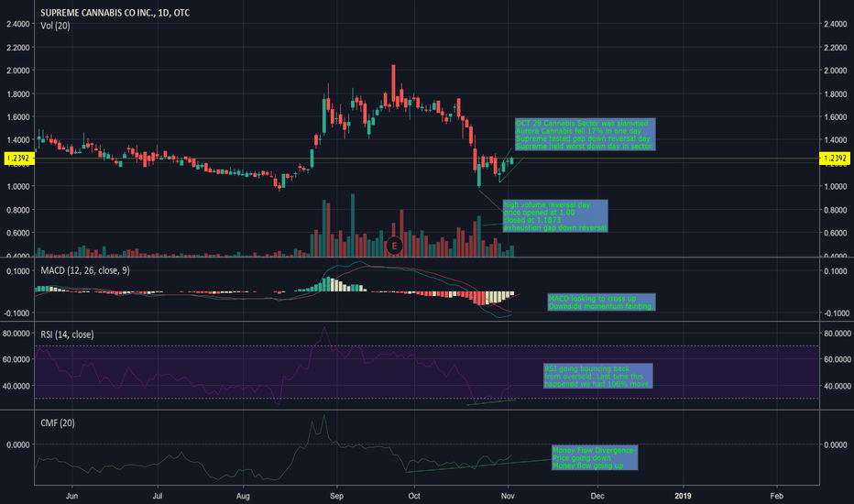
Task: Click the 'MACD looking to cross up' note
Action: coord(601,301)
